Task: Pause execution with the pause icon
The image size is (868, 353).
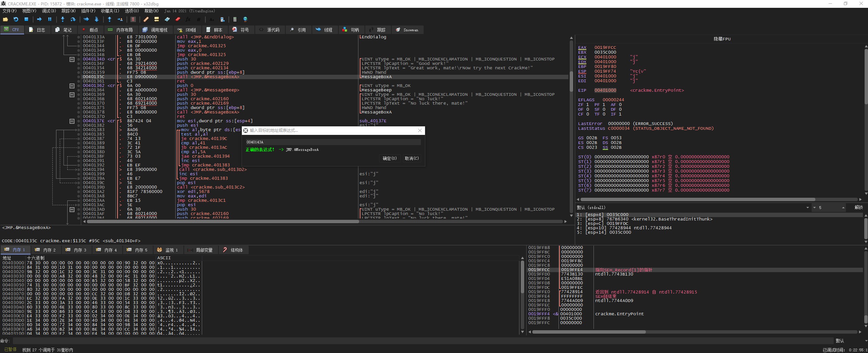Action: point(50,19)
